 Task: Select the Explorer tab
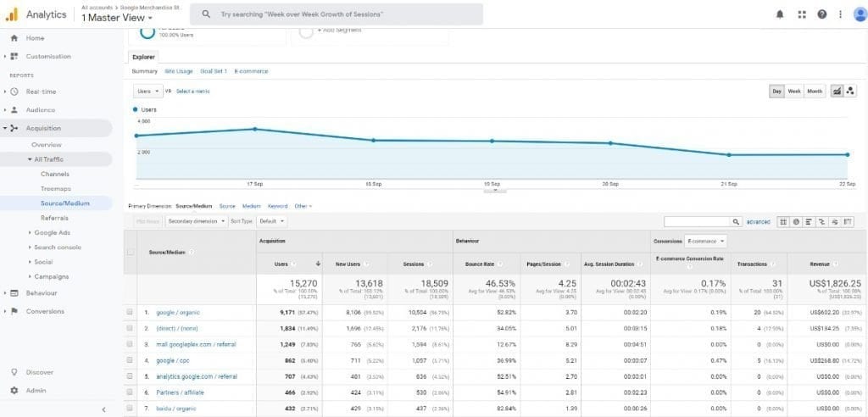coord(144,57)
